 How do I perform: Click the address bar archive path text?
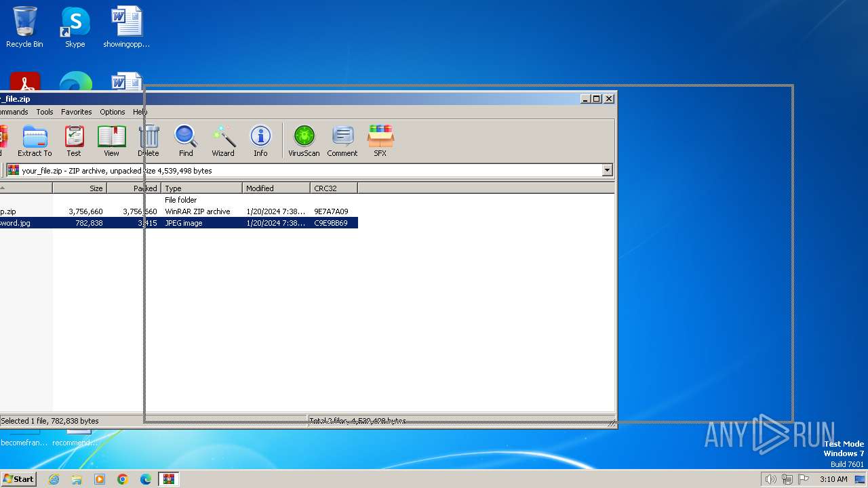117,171
